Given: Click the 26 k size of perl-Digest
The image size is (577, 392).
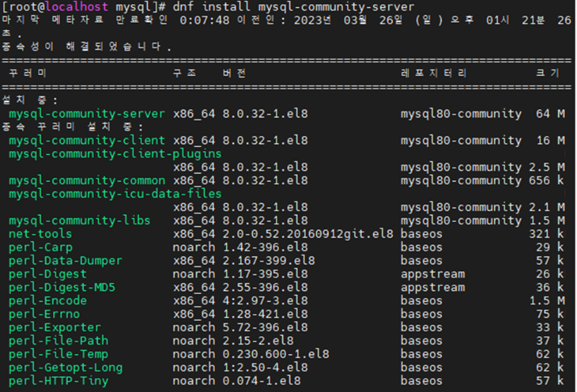Looking at the screenshot, I should 551,275.
